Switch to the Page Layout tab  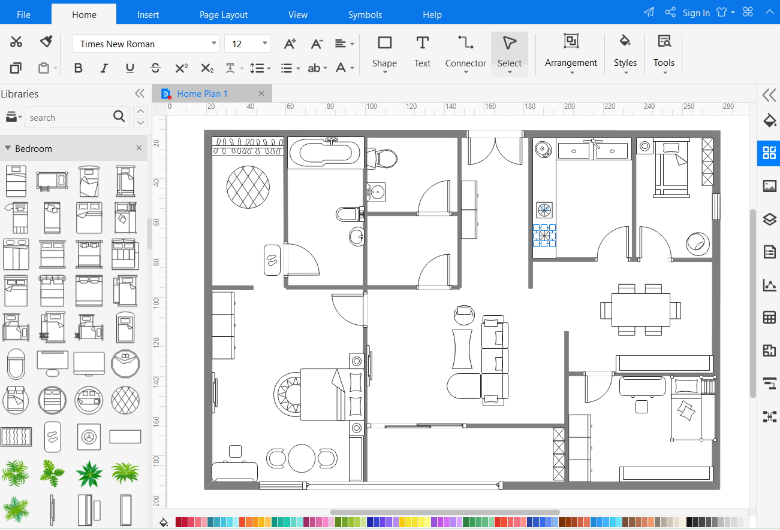223,14
